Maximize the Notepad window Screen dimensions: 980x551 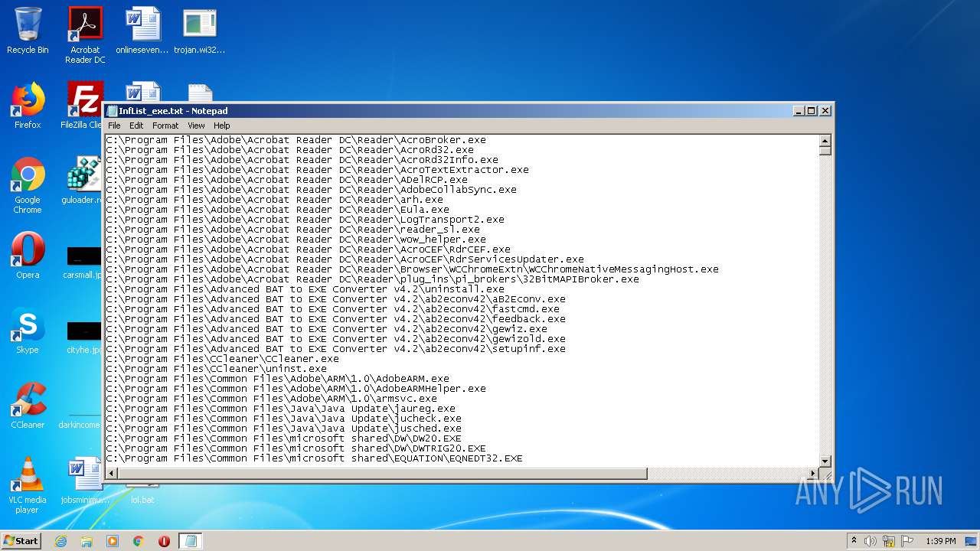click(812, 111)
